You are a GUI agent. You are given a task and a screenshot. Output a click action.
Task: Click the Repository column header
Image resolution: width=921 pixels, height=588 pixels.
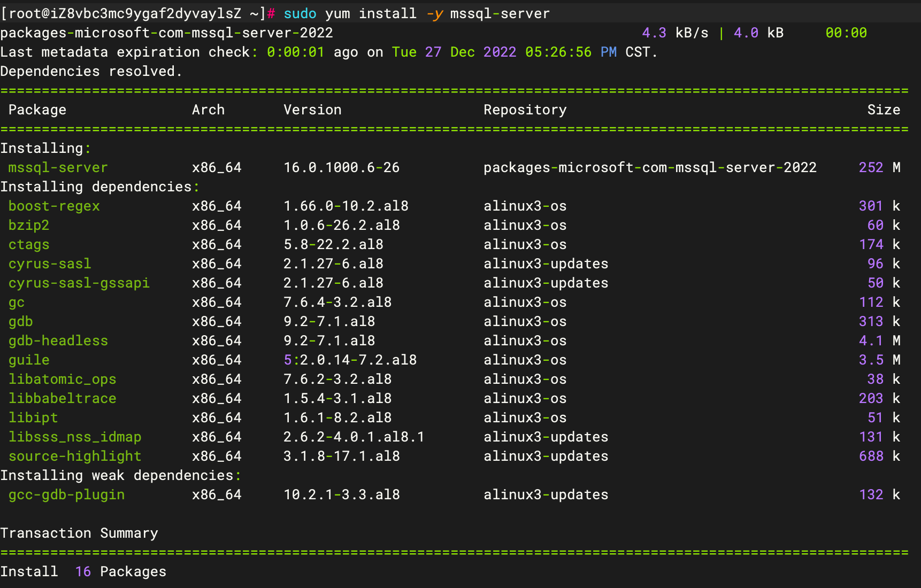tap(525, 110)
